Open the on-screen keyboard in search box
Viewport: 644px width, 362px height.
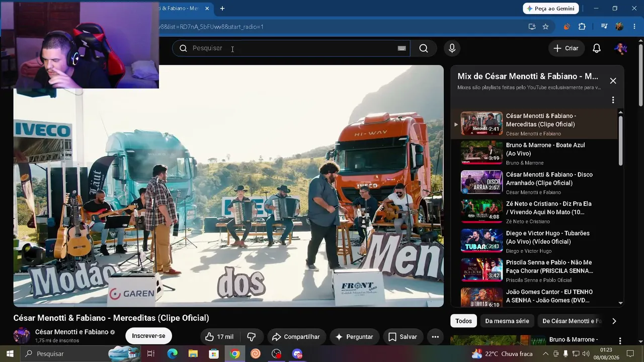click(401, 48)
